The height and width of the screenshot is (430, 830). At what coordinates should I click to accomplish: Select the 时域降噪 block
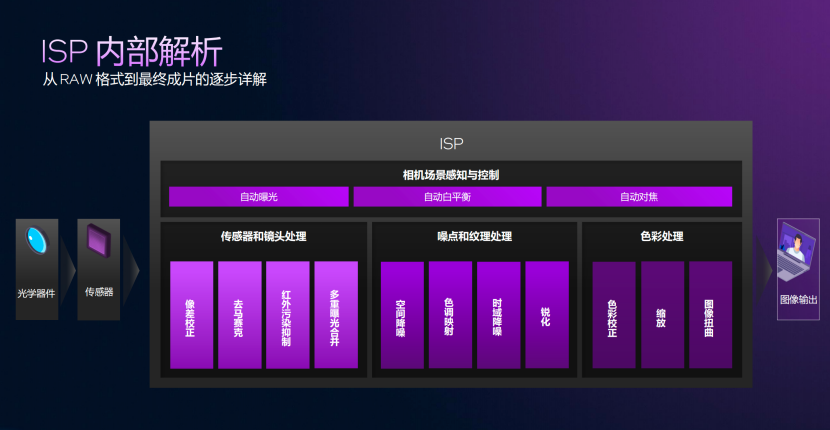[x=498, y=315]
